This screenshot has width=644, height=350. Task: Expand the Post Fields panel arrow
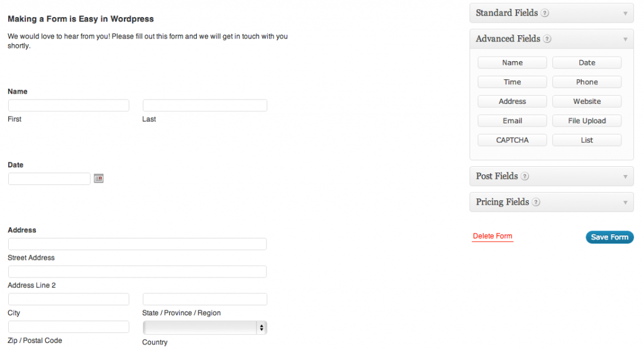[x=625, y=176]
